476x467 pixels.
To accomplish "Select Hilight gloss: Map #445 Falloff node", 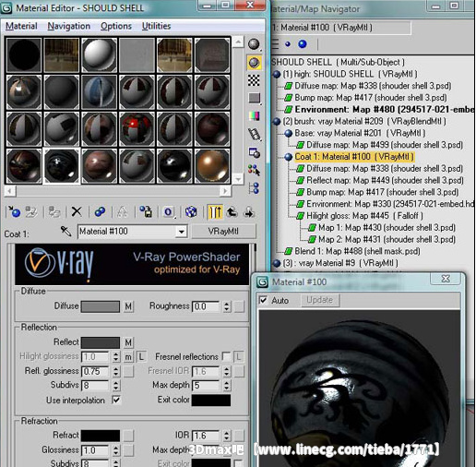I will pos(364,216).
